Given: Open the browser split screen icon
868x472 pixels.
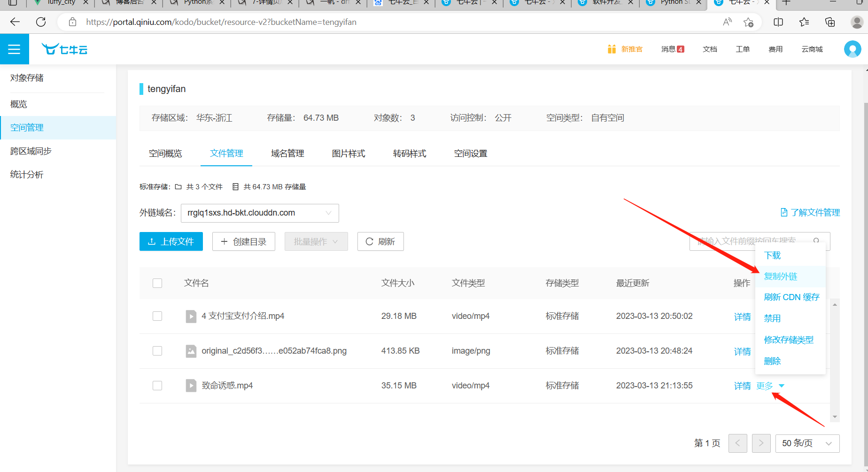Looking at the screenshot, I should coord(778,22).
